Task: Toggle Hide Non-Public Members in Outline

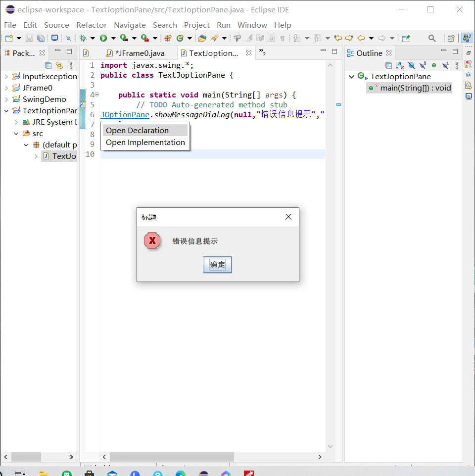Action: (434, 65)
